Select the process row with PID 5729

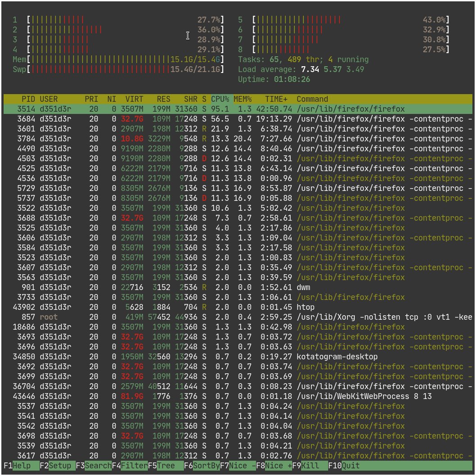(238, 188)
